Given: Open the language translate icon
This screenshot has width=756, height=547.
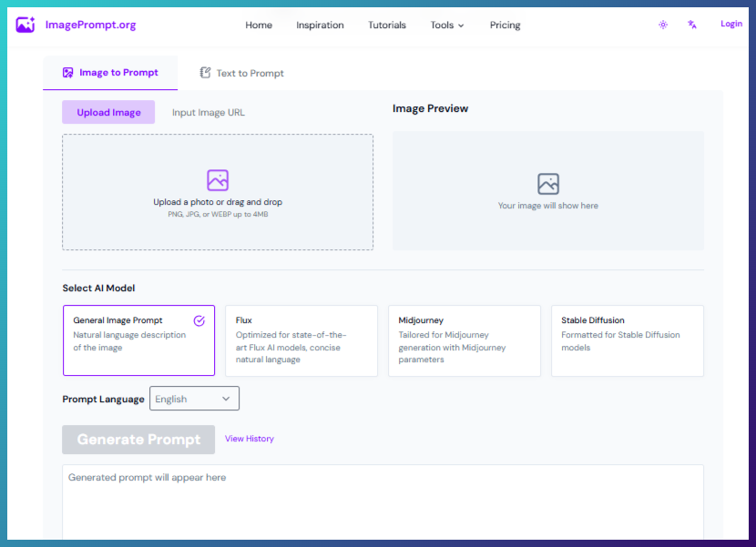Looking at the screenshot, I should (692, 24).
